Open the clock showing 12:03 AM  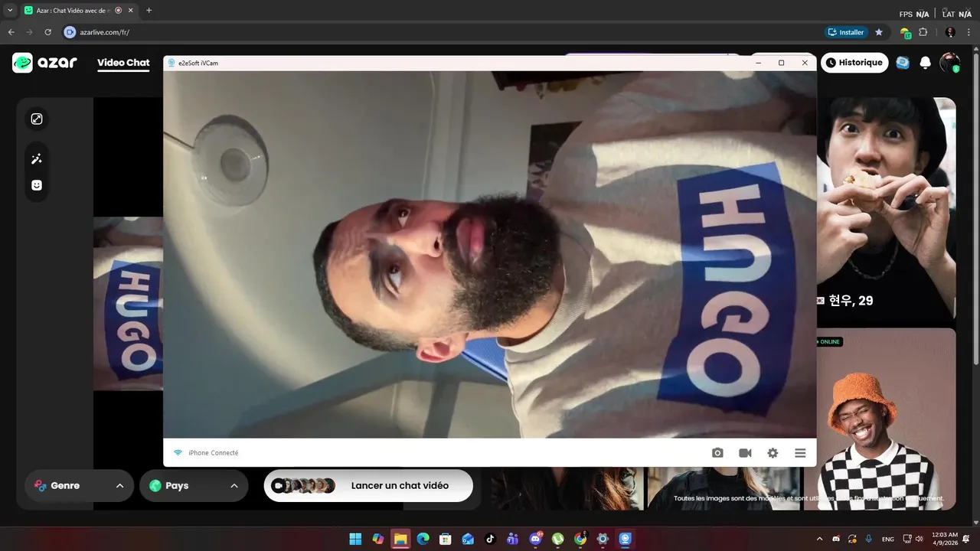pos(946,539)
